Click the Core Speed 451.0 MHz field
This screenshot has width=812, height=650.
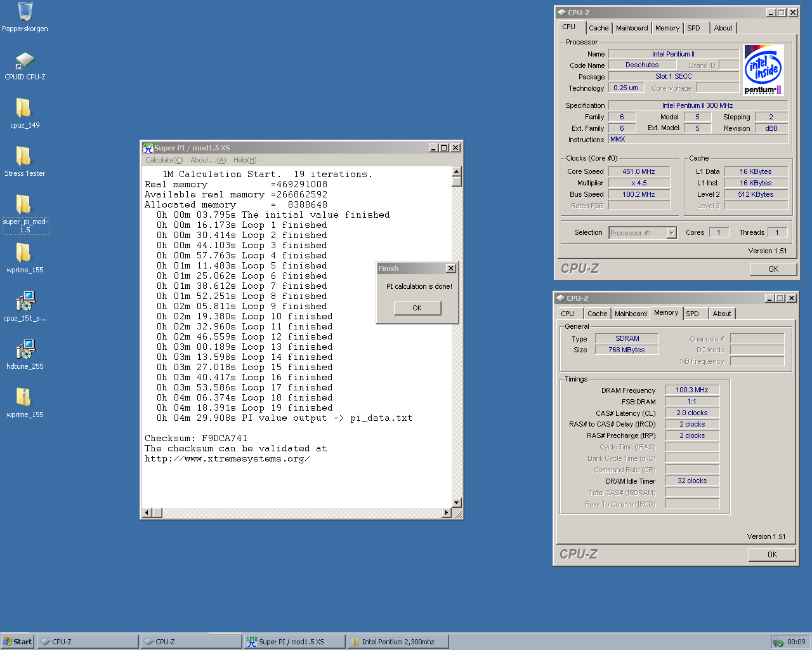[639, 171]
